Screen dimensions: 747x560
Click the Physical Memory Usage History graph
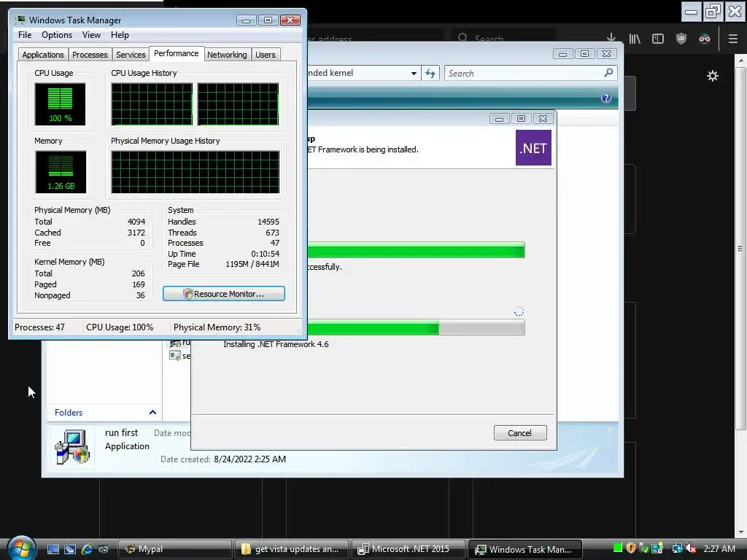pos(196,172)
